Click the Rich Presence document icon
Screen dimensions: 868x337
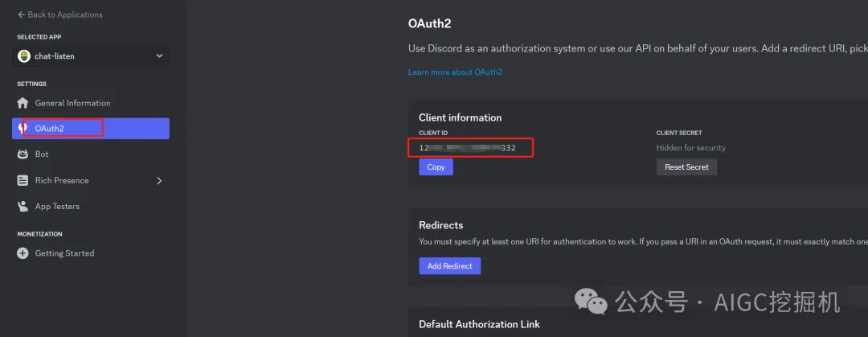(x=23, y=180)
